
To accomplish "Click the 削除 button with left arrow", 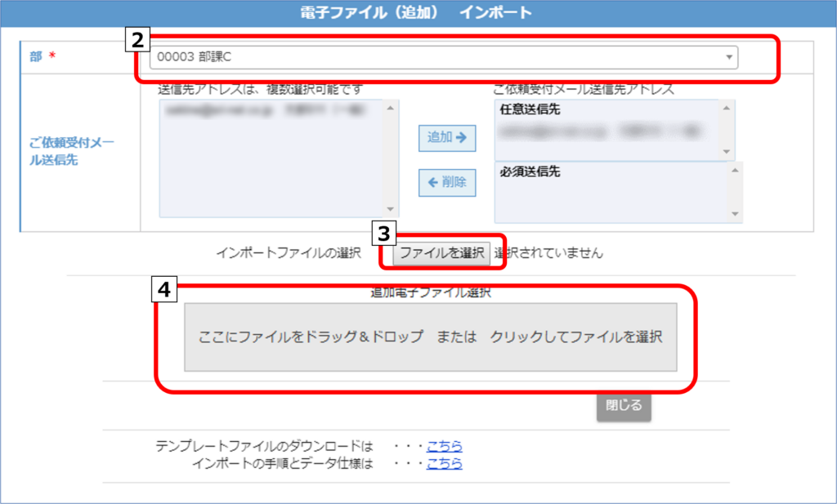I will click(x=447, y=182).
